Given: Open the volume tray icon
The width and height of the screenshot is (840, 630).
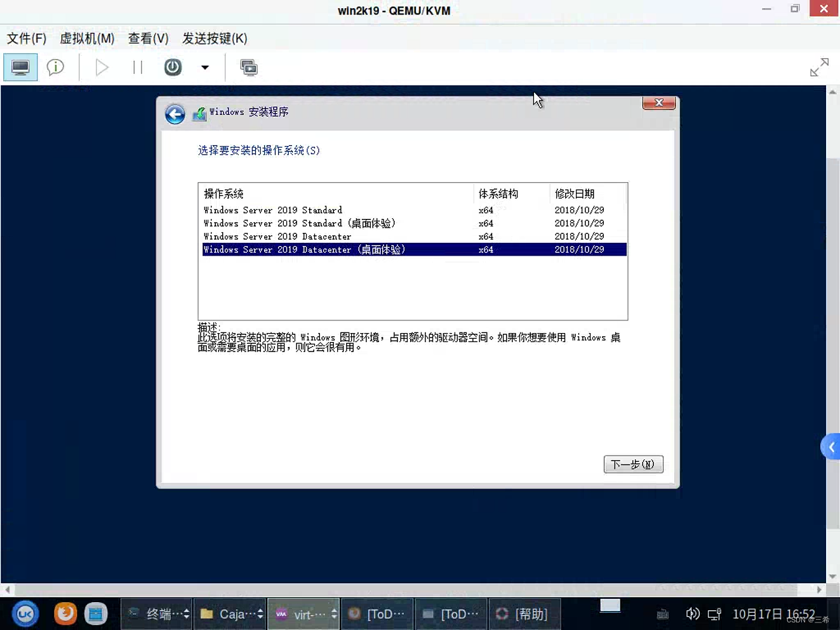Looking at the screenshot, I should click(x=692, y=614).
